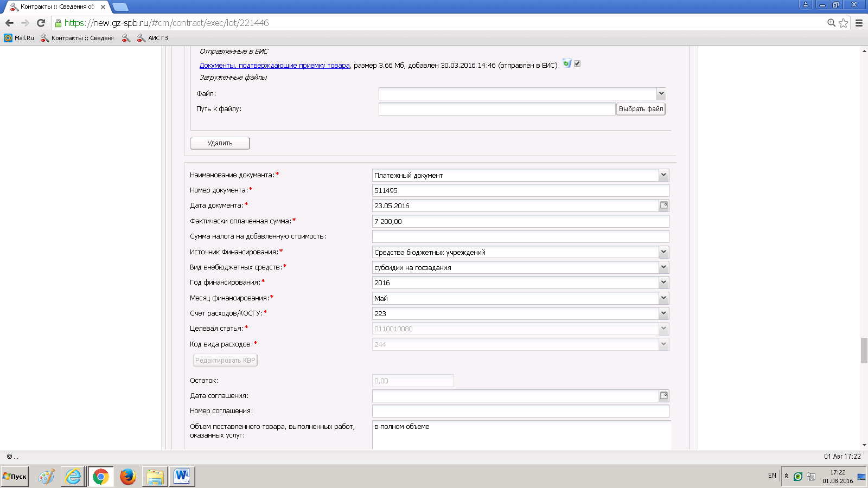Image resolution: width=868 pixels, height=488 pixels.
Task: Click the 'Отправленные в ЕИС' heading
Action: (x=234, y=52)
